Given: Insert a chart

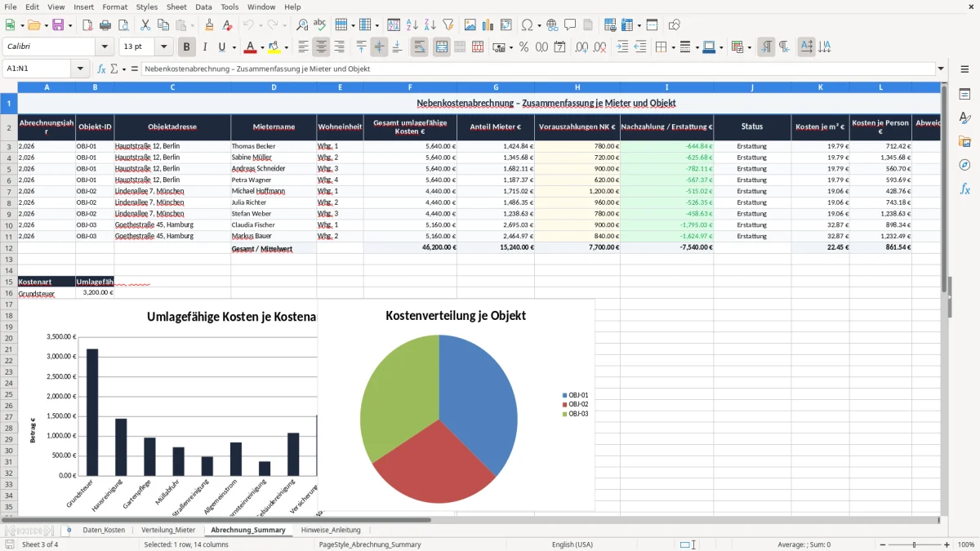Looking at the screenshot, I should 488,25.
